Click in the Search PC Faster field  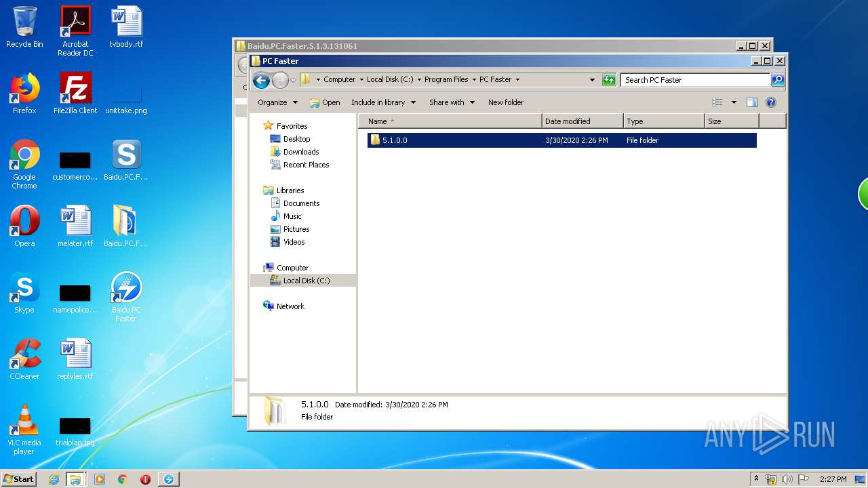coord(695,80)
